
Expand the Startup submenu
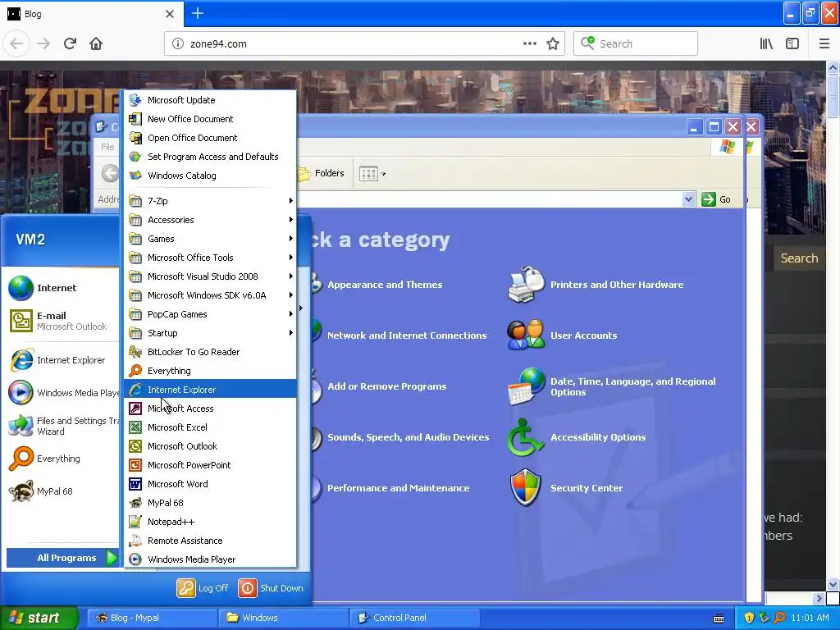pos(210,333)
